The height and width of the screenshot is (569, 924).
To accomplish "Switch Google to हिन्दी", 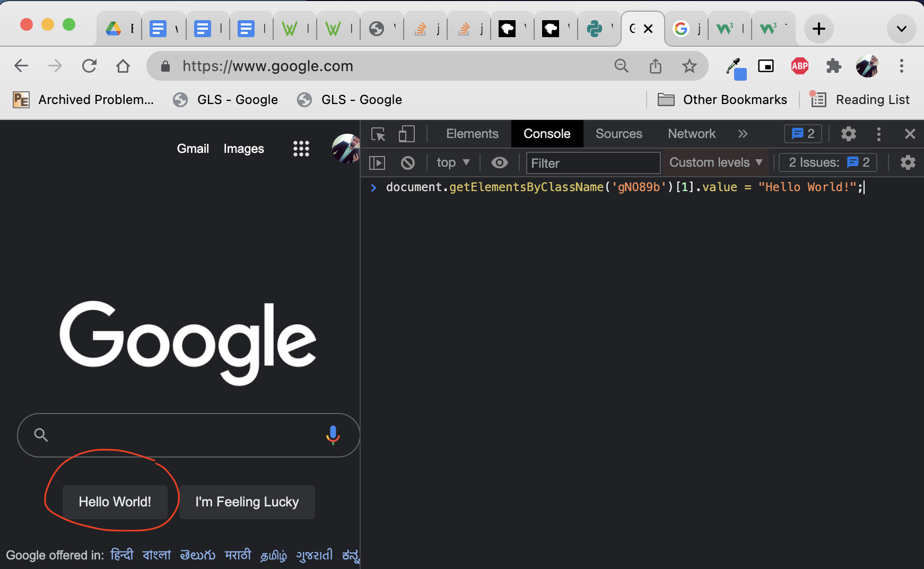I will tap(122, 555).
